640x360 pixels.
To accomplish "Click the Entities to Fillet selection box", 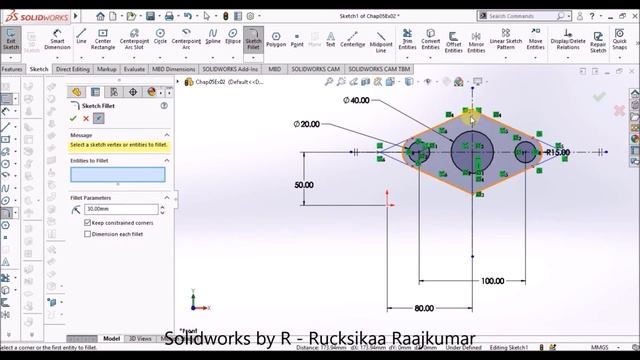I will click(x=118, y=175).
